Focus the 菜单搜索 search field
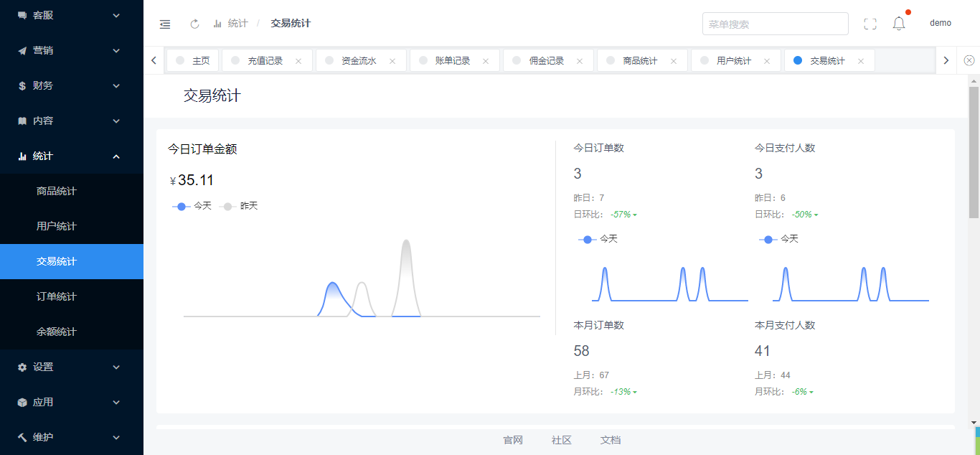The width and height of the screenshot is (980, 455). (x=775, y=24)
